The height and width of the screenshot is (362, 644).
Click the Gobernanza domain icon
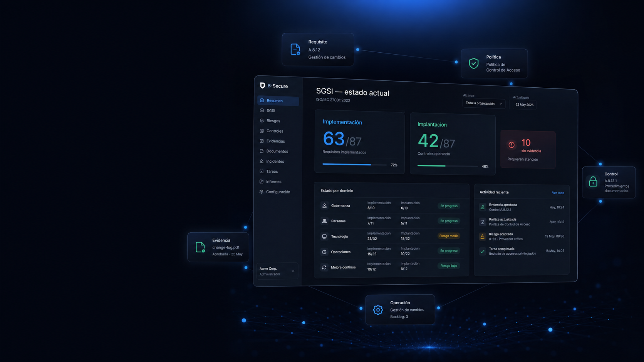(324, 206)
